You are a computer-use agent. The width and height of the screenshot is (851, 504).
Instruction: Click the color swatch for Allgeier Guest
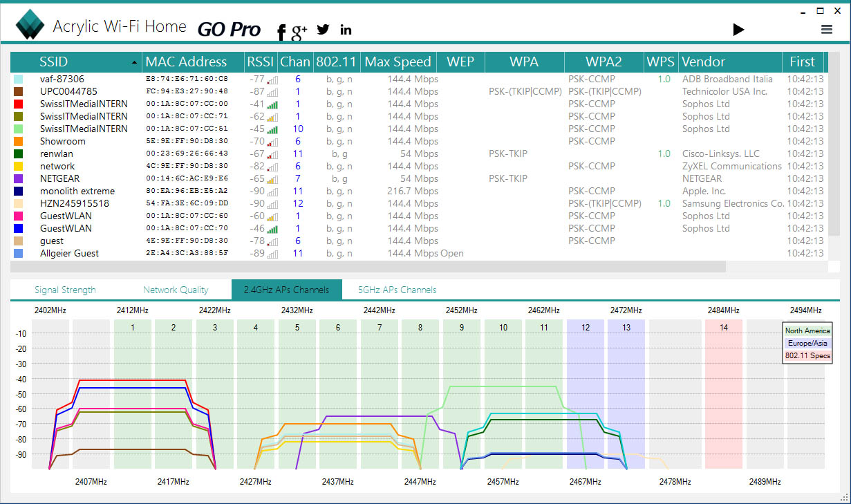tap(18, 254)
